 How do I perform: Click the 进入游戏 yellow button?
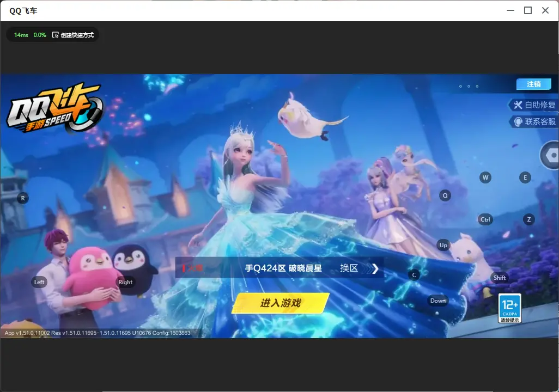click(281, 303)
